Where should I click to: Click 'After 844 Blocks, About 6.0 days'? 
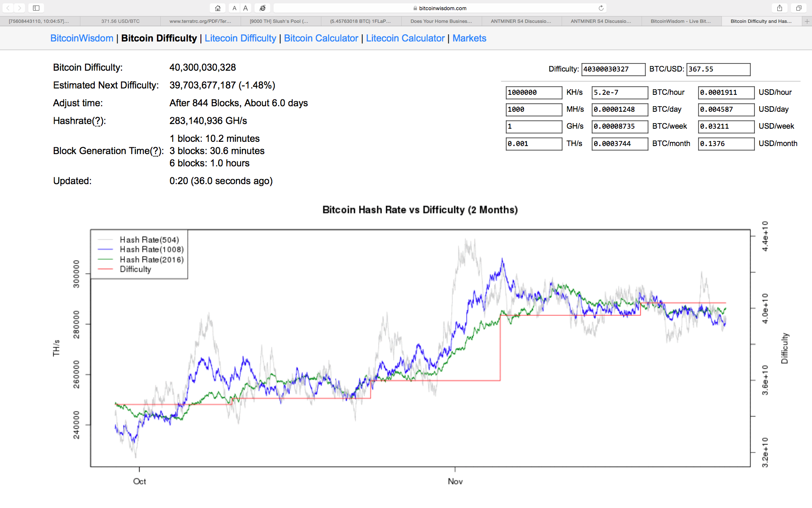239,103
